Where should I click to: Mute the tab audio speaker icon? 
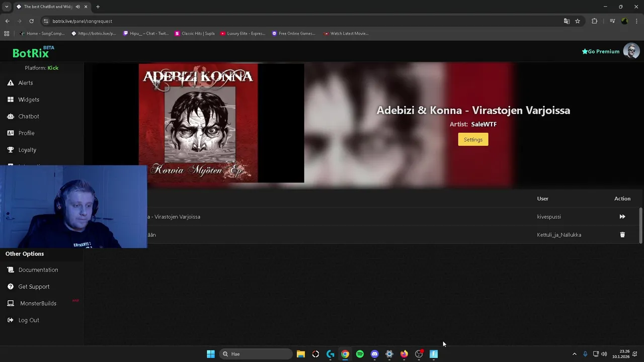coord(77,7)
